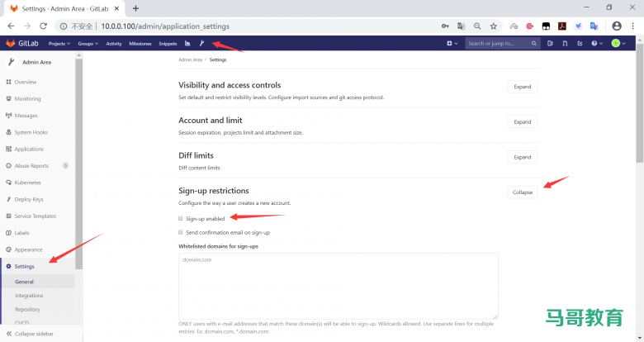This screenshot has width=644, height=342.
Task: Click the address bar URL
Action: point(165,26)
